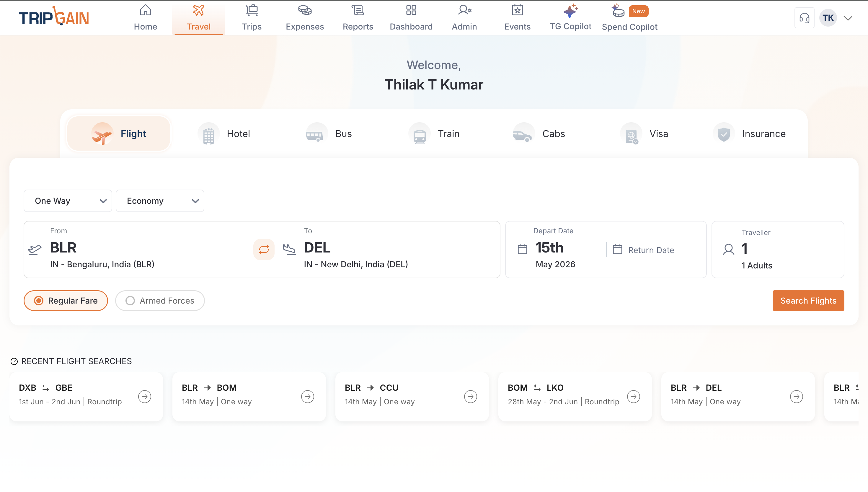Switch to the Train tab
This screenshot has height=492, width=868.
coord(434,133)
